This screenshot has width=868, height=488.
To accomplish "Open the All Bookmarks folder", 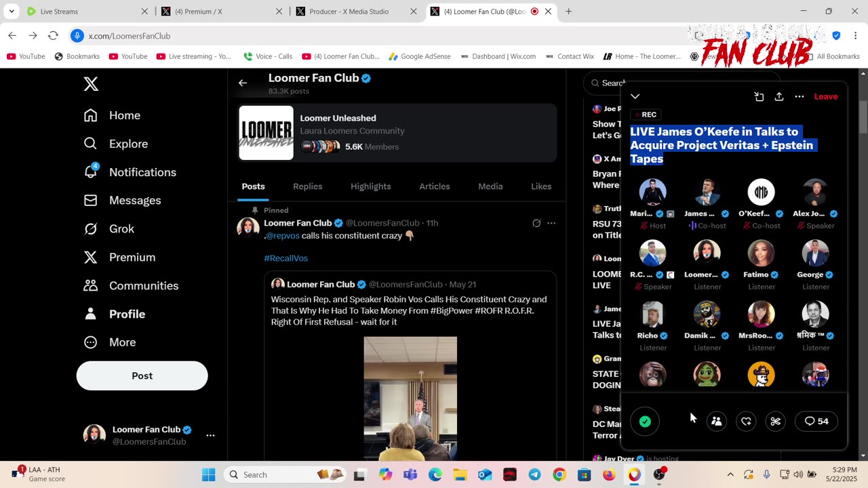I will click(832, 56).
